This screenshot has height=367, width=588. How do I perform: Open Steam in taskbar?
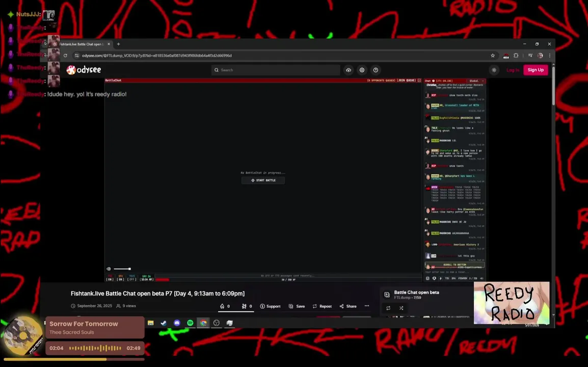(164, 323)
